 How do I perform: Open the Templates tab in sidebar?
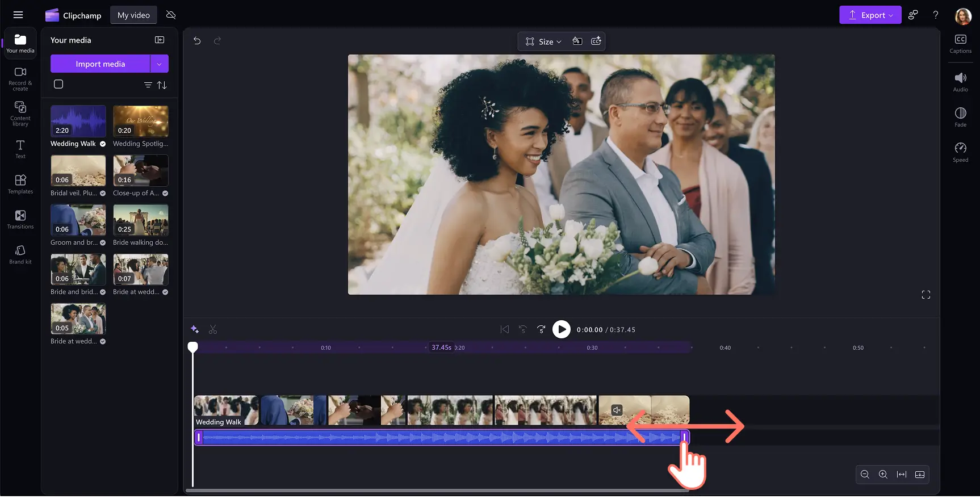[20, 184]
